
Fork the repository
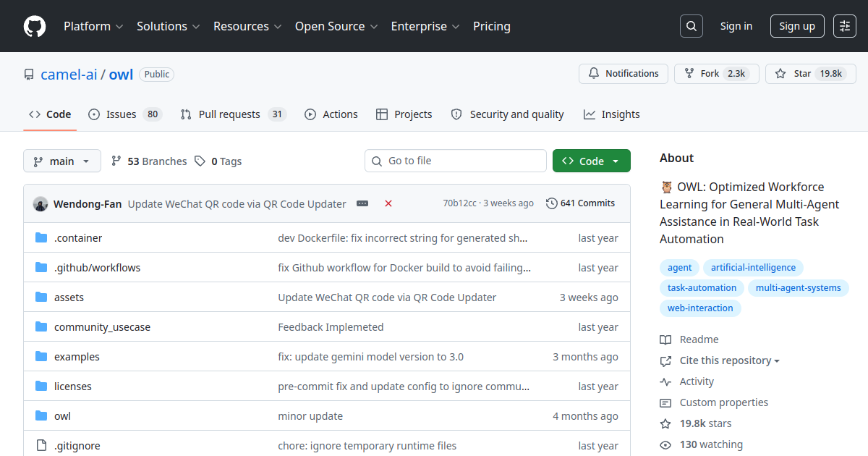tap(716, 74)
